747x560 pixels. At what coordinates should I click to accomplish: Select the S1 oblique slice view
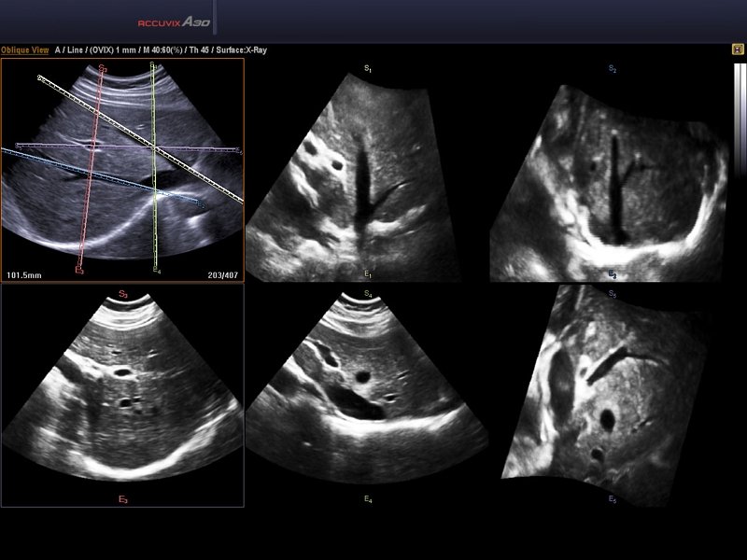pos(367,173)
